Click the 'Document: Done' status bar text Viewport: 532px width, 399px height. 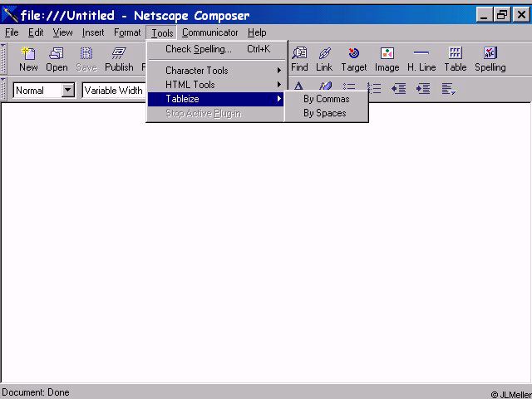tap(36, 392)
